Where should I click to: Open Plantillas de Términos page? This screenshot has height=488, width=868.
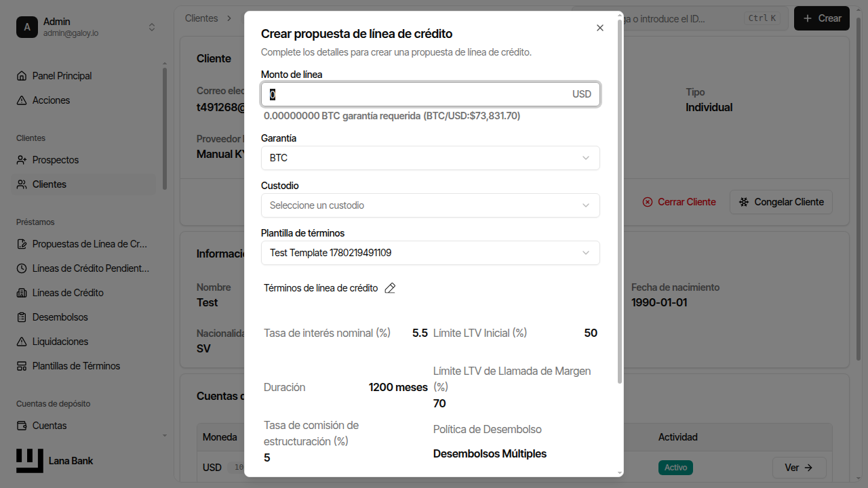pyautogui.click(x=83, y=366)
